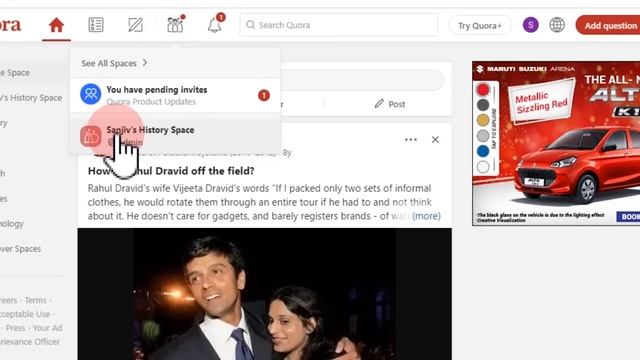Open Acceptable Use footer link
The image size is (640, 360).
point(25,314)
